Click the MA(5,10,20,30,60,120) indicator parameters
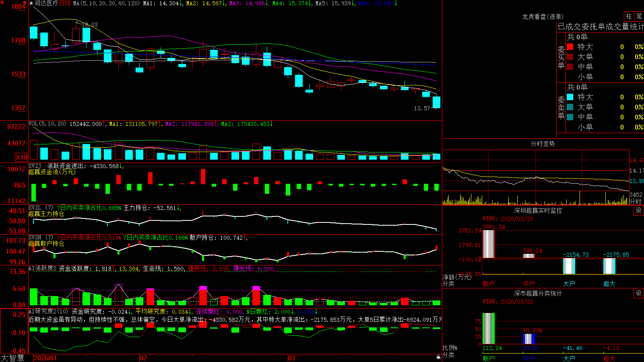This screenshot has height=362, width=644. pos(106,3)
